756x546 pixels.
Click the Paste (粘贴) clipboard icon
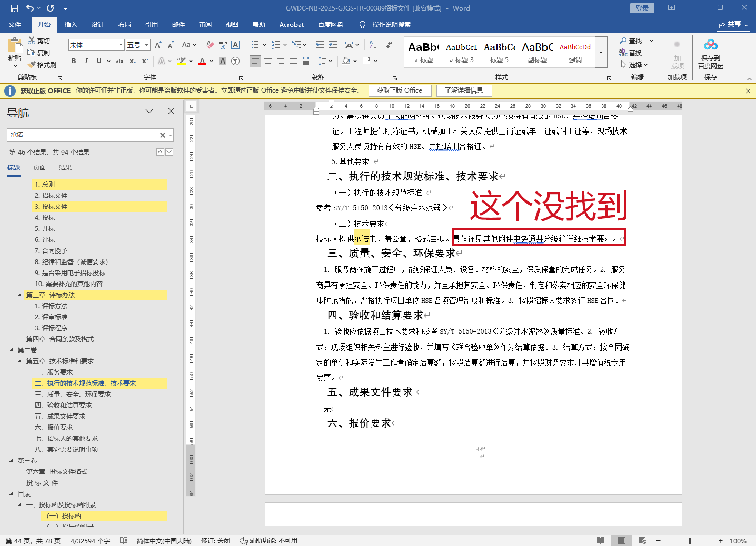[x=15, y=47]
